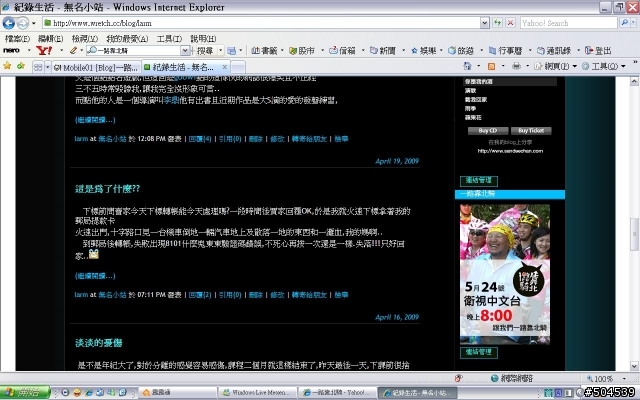The width and height of the screenshot is (640, 400).
Task: Click the 搜尋 button on Yahoo toolbar
Action: [x=205, y=51]
